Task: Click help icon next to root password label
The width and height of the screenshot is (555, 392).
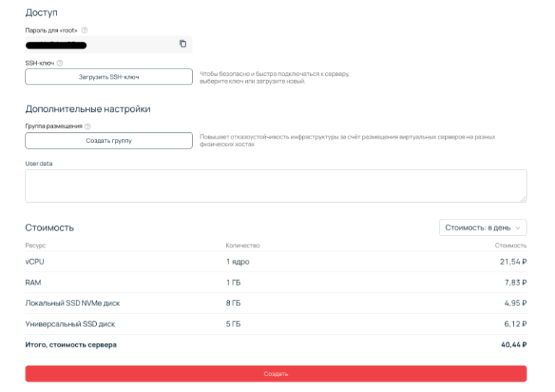Action: tap(85, 30)
